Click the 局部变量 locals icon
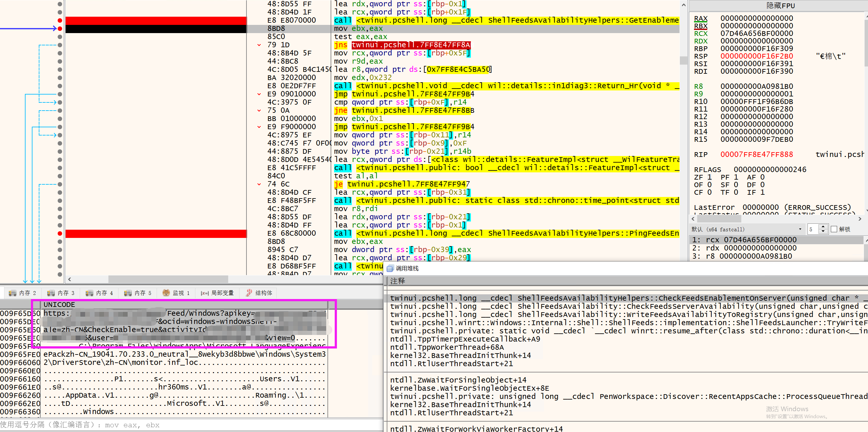The width and height of the screenshot is (868, 432). 205,293
